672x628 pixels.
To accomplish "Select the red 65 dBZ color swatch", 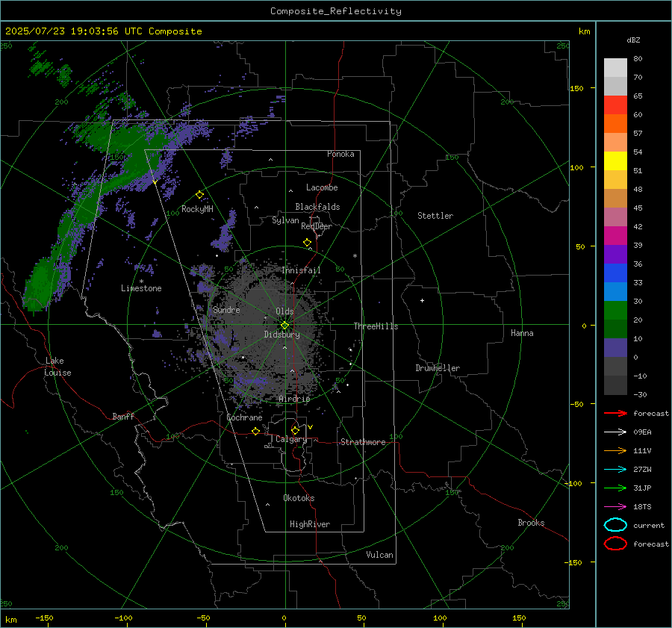I will (615, 105).
